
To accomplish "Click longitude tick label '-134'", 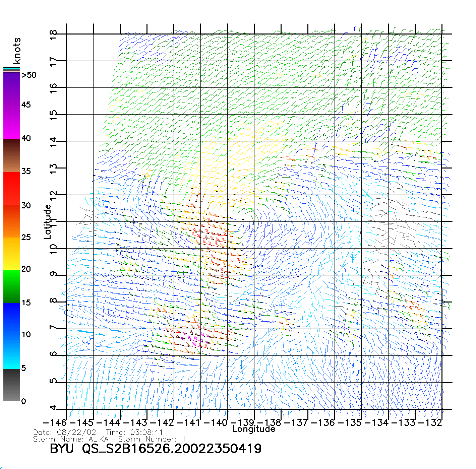I will tap(376, 422).
